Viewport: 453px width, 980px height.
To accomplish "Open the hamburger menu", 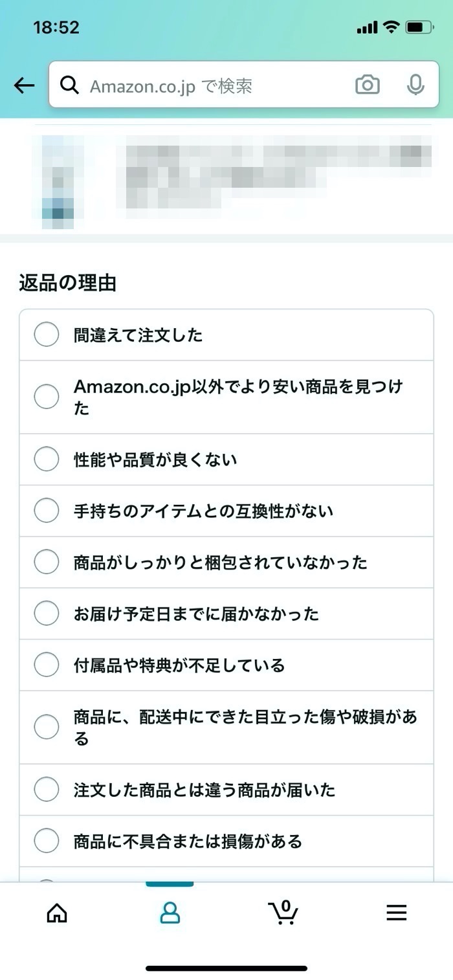I will pyautogui.click(x=396, y=913).
